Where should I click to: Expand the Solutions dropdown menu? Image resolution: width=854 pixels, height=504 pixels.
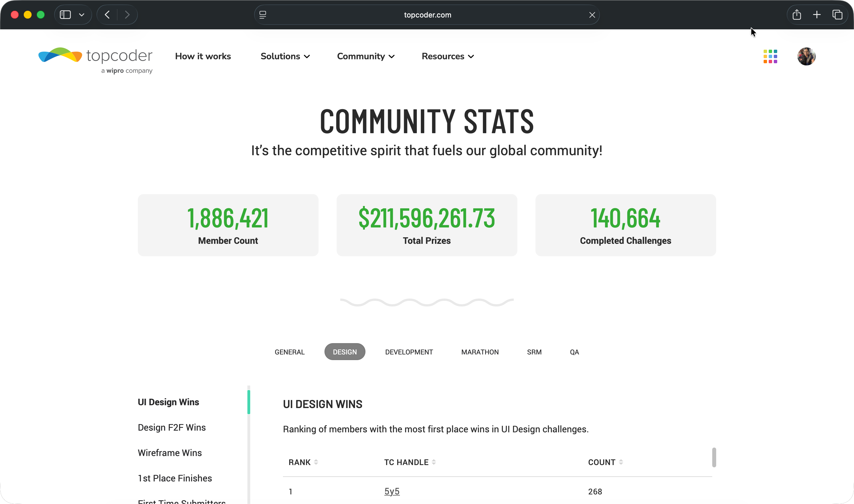pos(285,56)
